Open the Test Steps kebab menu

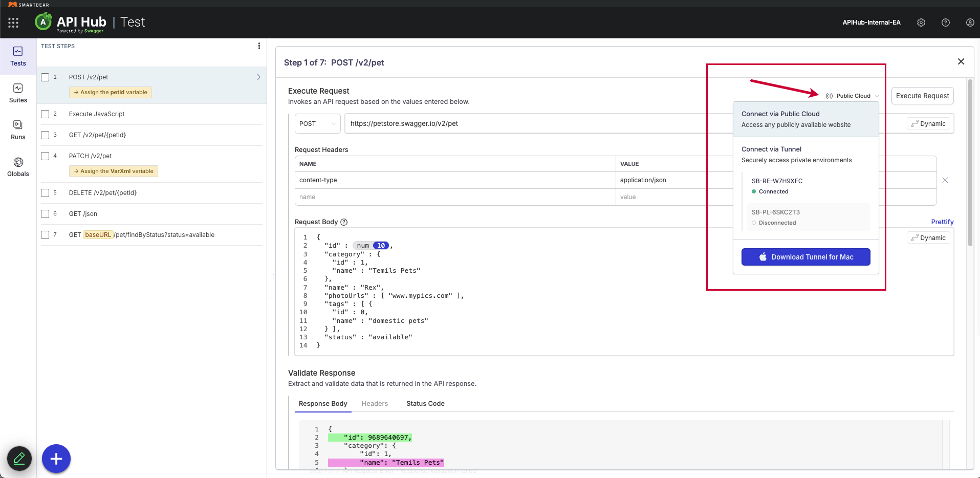pos(259,46)
